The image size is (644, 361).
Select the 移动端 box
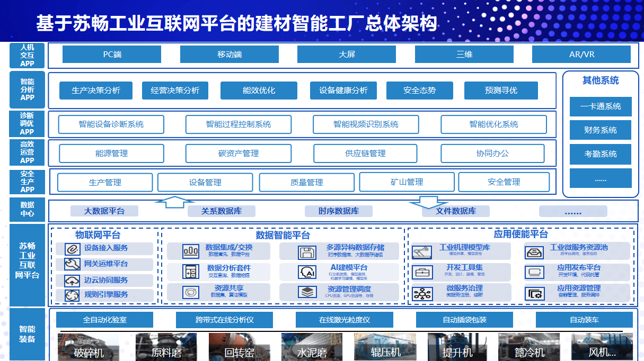click(230, 55)
